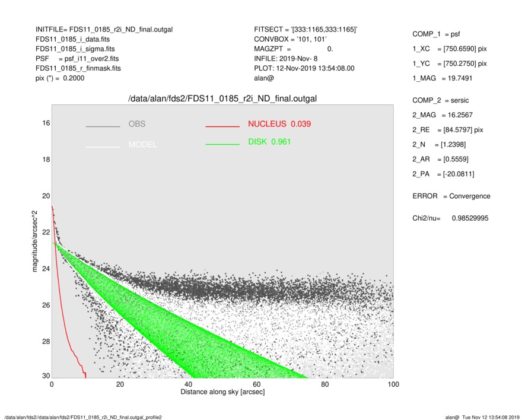Click the alan@ user text
This screenshot has width=525, height=420.
point(264,78)
